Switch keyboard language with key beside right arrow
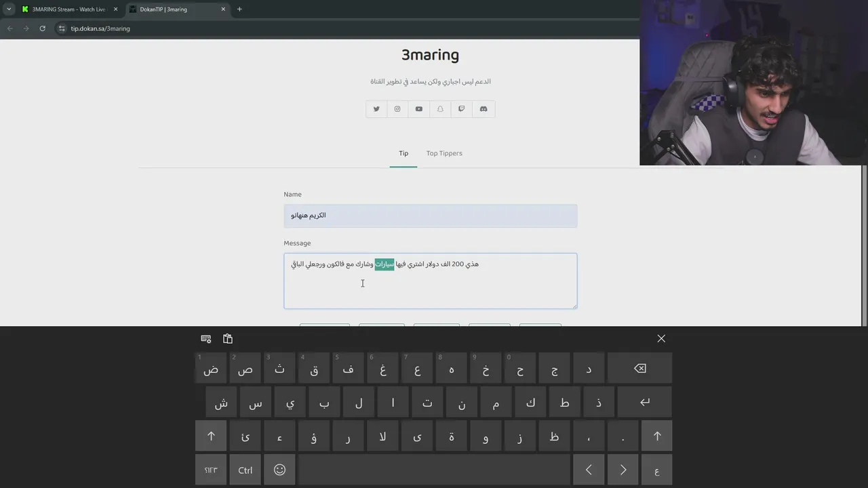 (657, 470)
